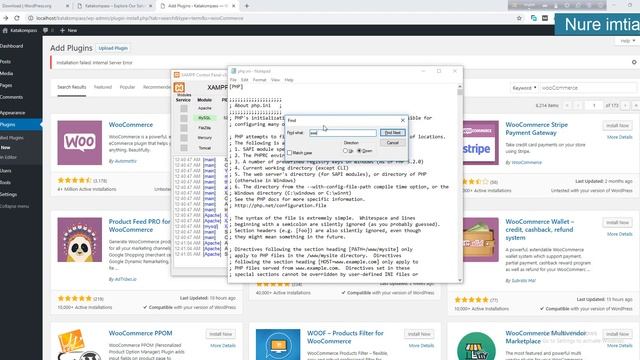
Task: Open comments bubble in WordPress admin bar
Action: click(x=45, y=30)
